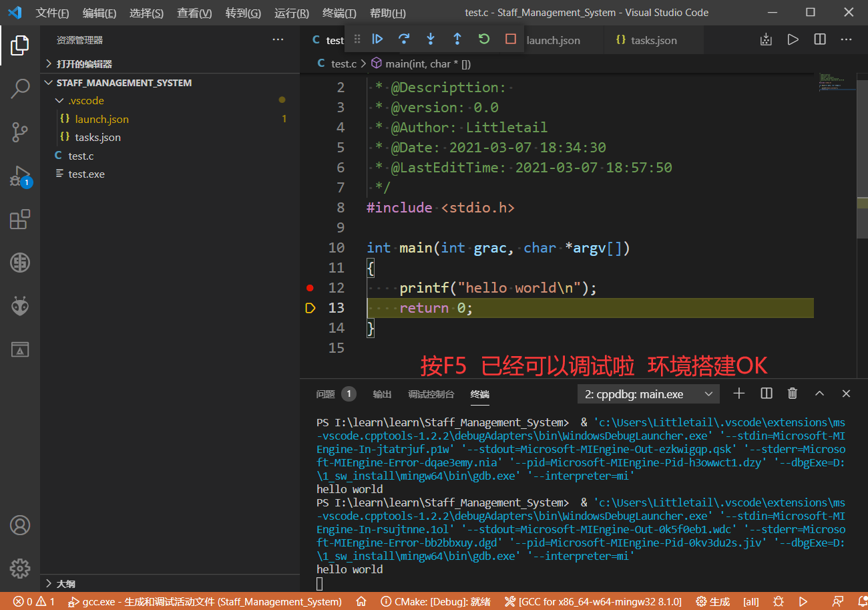This screenshot has height=610, width=868.
Task: Open the Help menu
Action: click(x=387, y=13)
